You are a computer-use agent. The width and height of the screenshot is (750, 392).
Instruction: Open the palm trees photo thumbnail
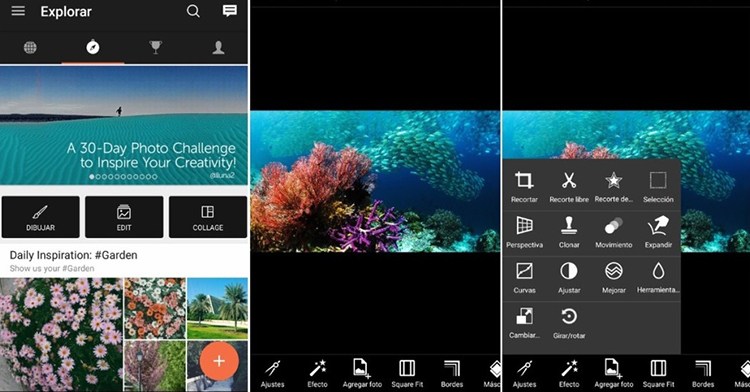click(217, 309)
